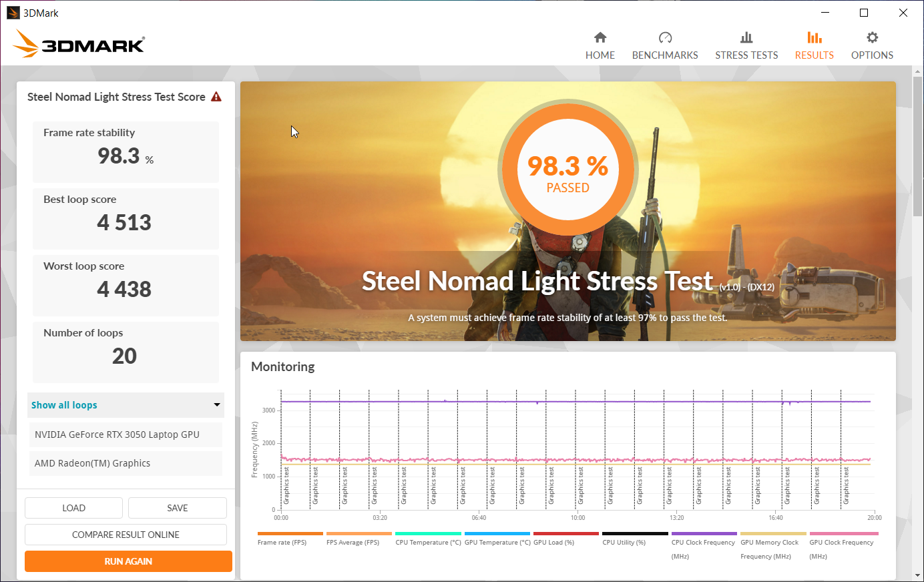Open the Options gear icon
The height and width of the screenshot is (582, 924).
(872, 37)
